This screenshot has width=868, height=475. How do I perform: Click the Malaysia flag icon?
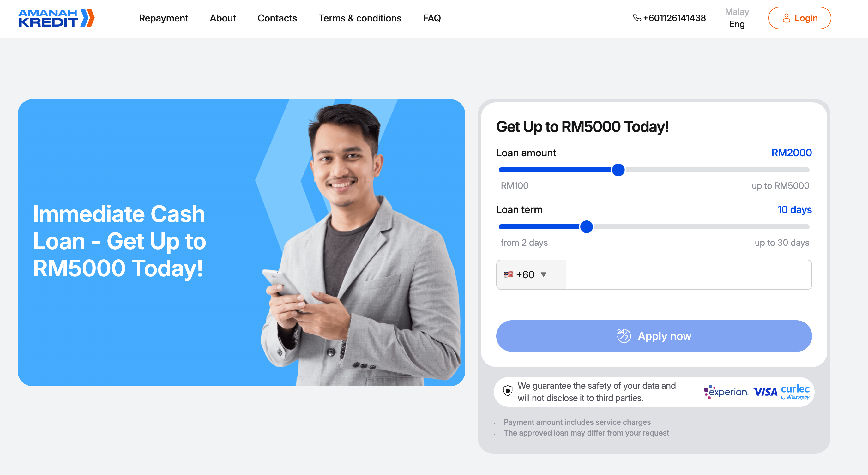coord(508,274)
